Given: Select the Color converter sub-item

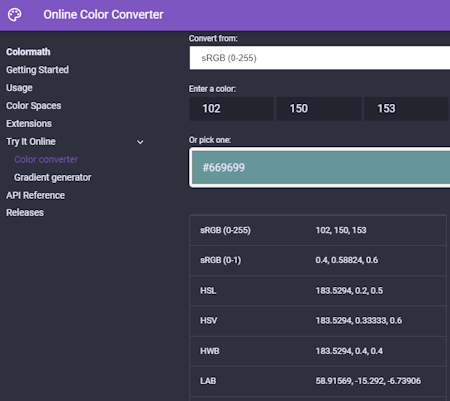Looking at the screenshot, I should 46,159.
